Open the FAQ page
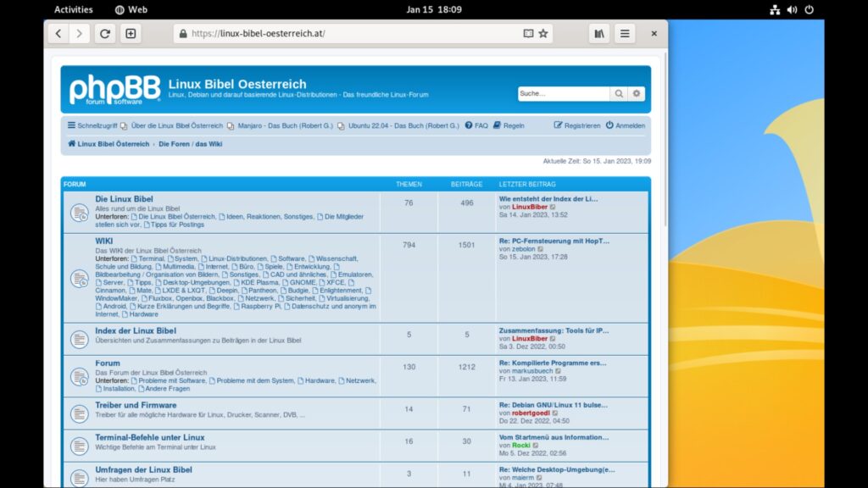This screenshot has height=488, width=868. [x=476, y=125]
